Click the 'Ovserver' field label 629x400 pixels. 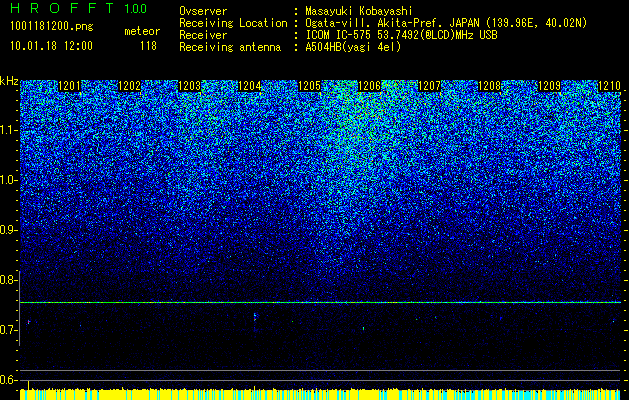203,11
